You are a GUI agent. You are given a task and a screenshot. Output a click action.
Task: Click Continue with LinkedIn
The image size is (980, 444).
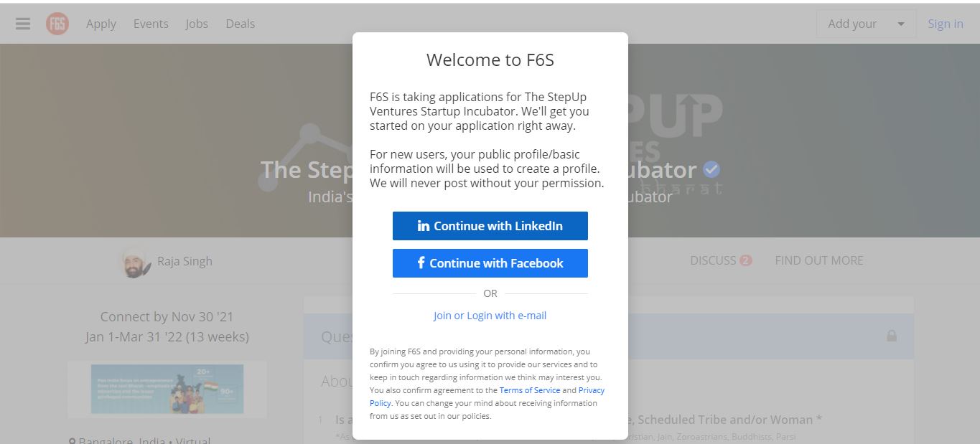click(490, 225)
